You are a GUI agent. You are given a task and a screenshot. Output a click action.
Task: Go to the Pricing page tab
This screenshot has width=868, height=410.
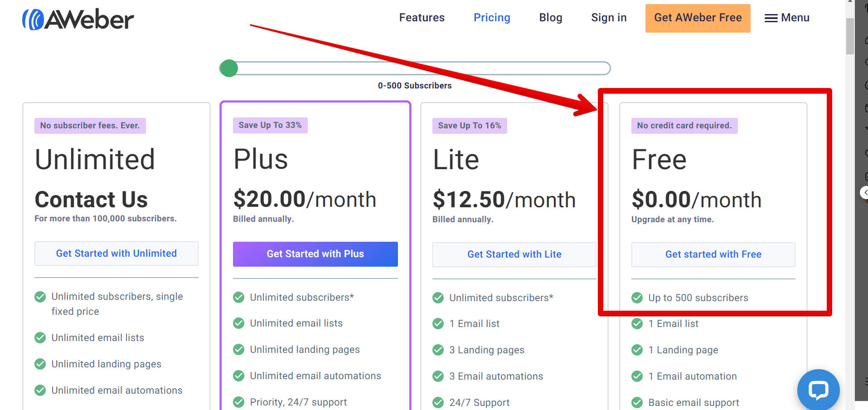click(492, 18)
